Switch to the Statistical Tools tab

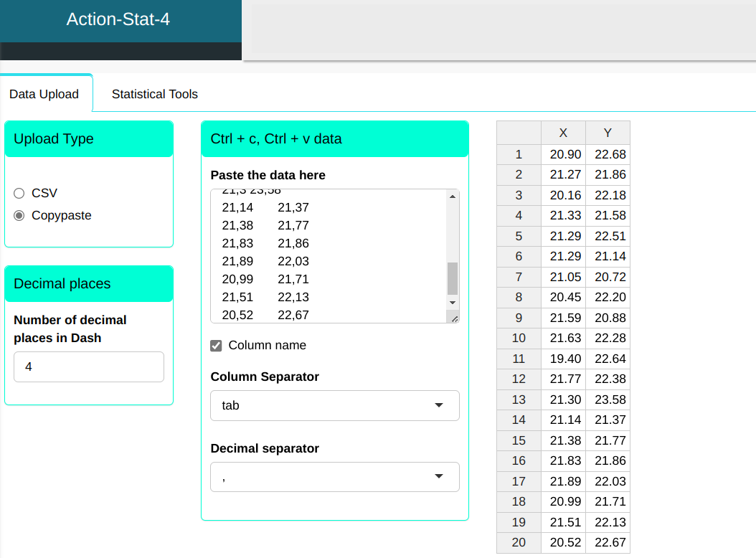[x=154, y=94]
